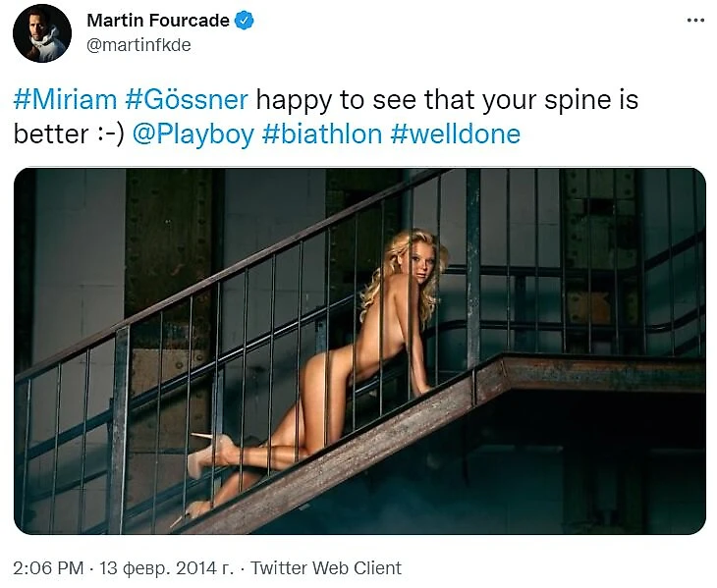The image size is (717, 588).
Task: Open the Twitter Web Client source link
Action: pos(326,567)
